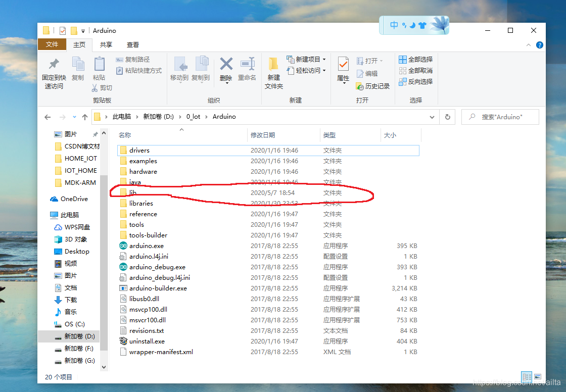The image size is (566, 392).
Task: Expand the Delete button dropdown arrow
Action: click(x=227, y=83)
